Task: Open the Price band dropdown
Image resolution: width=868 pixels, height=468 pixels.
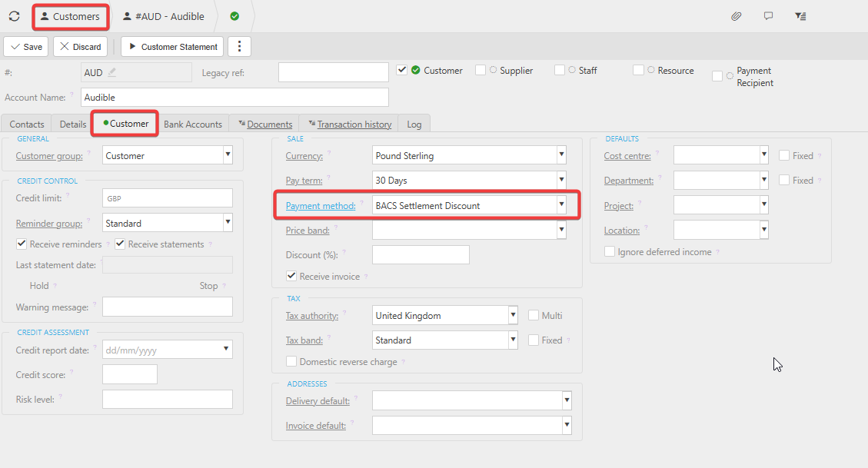Action: click(x=561, y=230)
